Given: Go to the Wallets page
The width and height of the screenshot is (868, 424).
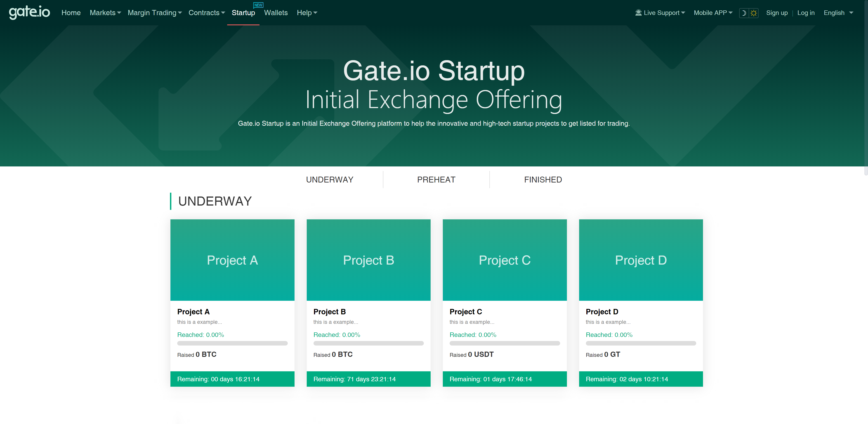Looking at the screenshot, I should [276, 13].
